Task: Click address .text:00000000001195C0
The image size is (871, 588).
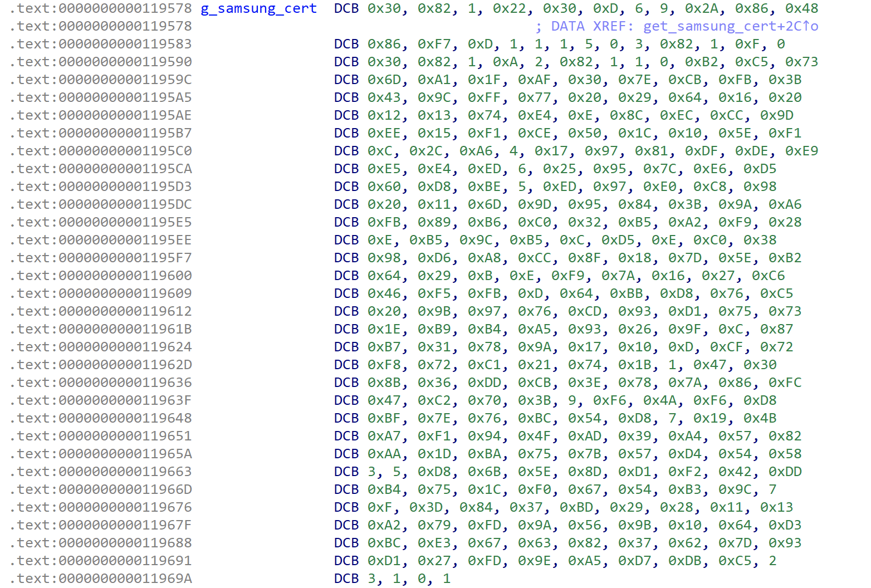Action: tap(101, 151)
